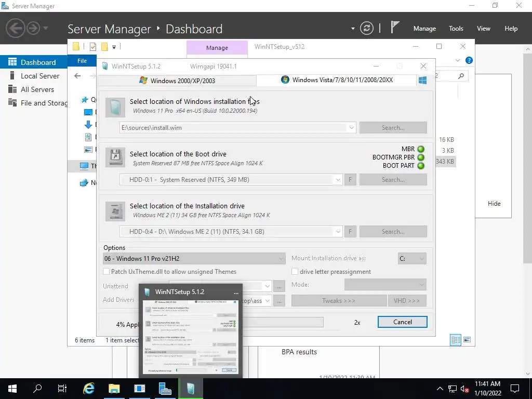Viewport: 532px width, 399px height.
Task: Open the Boot drive HDD-0:1 dropdown
Action: pos(338,180)
